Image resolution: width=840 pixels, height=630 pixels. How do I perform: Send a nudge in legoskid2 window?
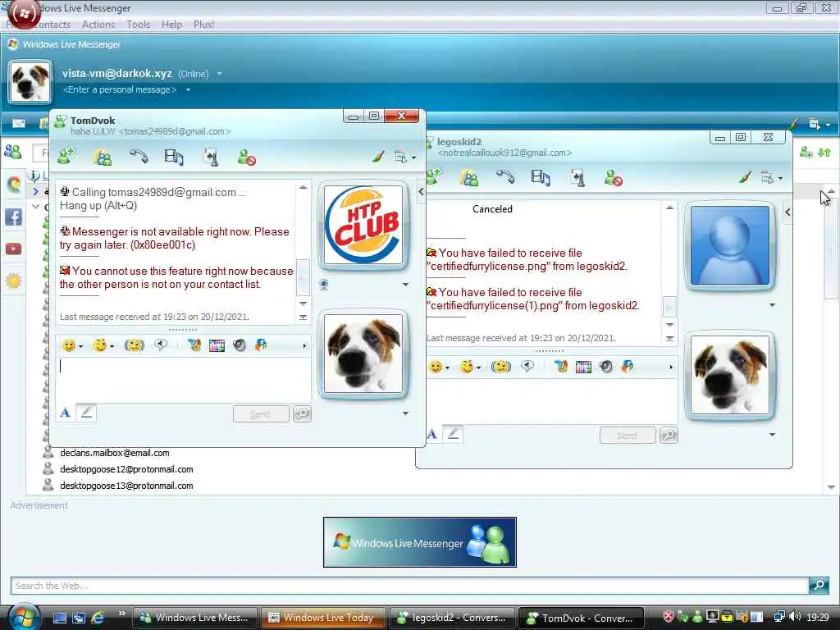(x=500, y=367)
